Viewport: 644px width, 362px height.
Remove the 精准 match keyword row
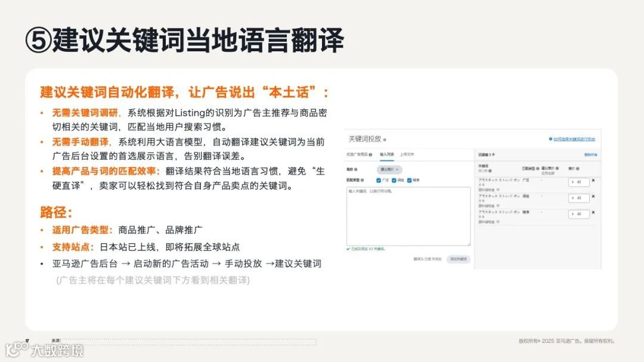(x=593, y=212)
